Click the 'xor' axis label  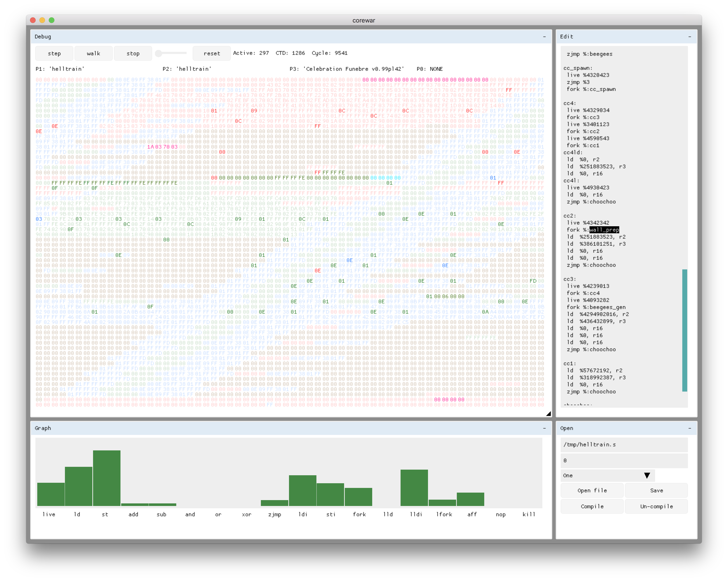point(247,514)
